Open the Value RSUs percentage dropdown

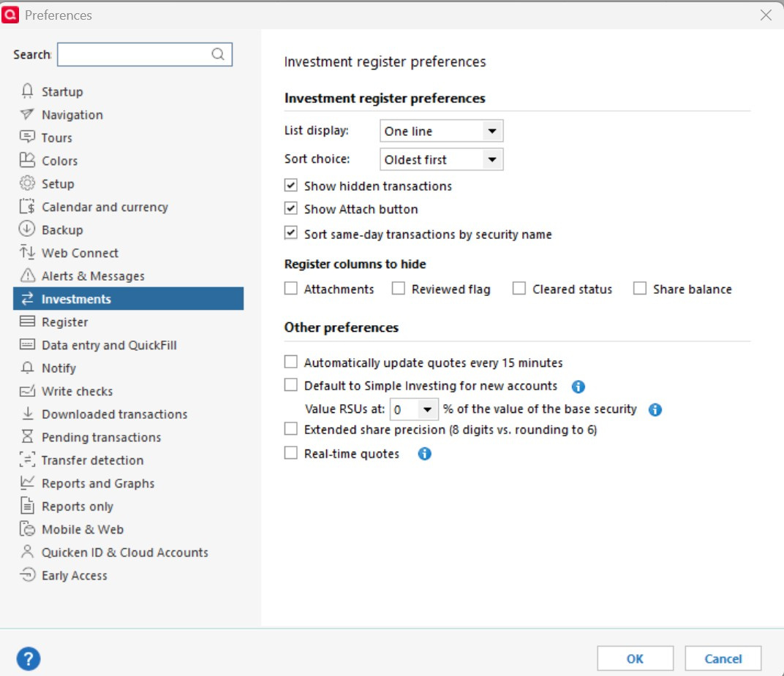pos(414,410)
